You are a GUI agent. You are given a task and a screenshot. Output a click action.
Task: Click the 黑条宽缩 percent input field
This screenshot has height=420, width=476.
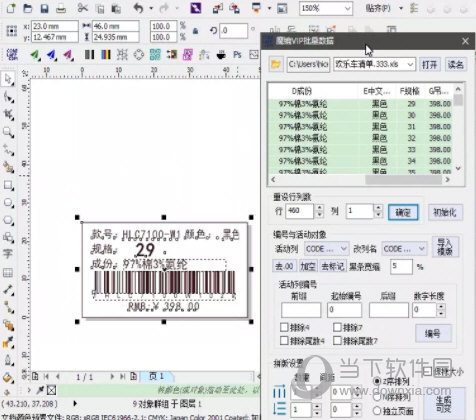401,266
